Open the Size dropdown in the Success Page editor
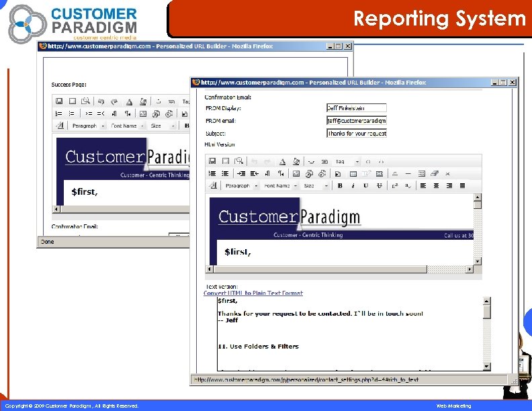Viewport: 532px width, 411px height. [162, 126]
